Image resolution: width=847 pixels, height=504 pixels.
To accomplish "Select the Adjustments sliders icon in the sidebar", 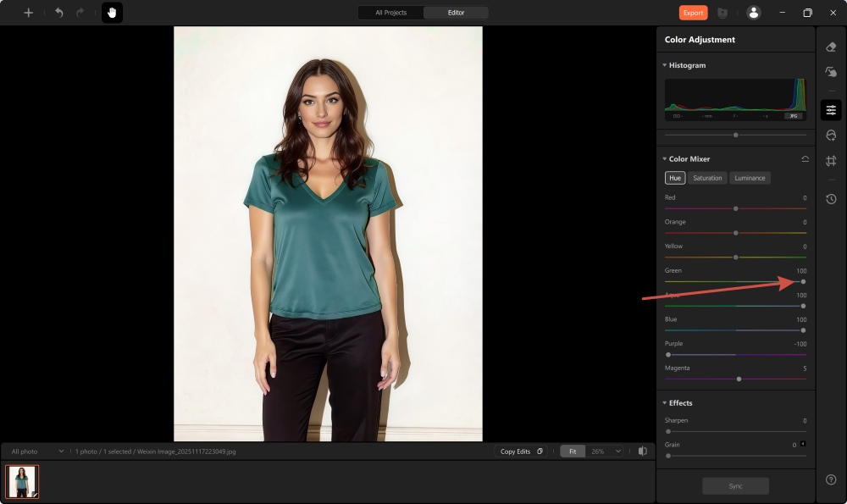I will click(831, 109).
